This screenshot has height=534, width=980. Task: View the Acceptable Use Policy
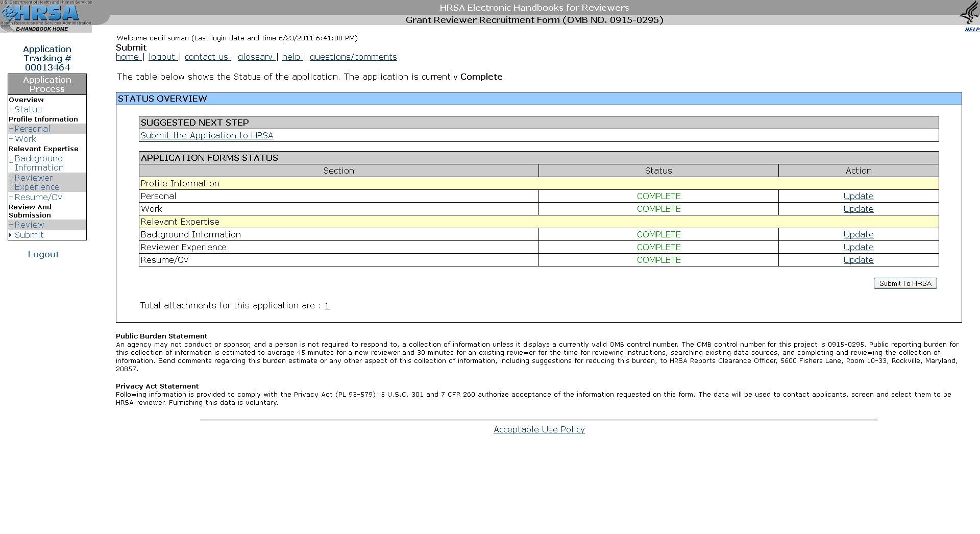coord(539,429)
